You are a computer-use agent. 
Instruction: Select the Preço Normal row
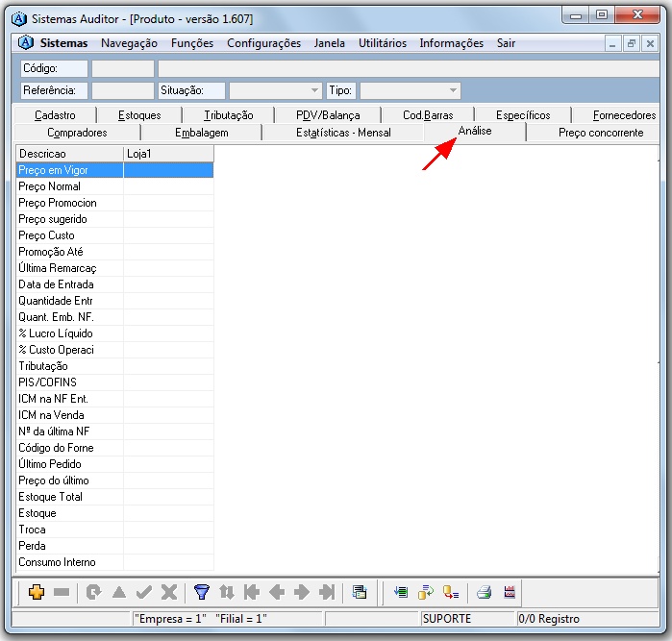pos(114,186)
